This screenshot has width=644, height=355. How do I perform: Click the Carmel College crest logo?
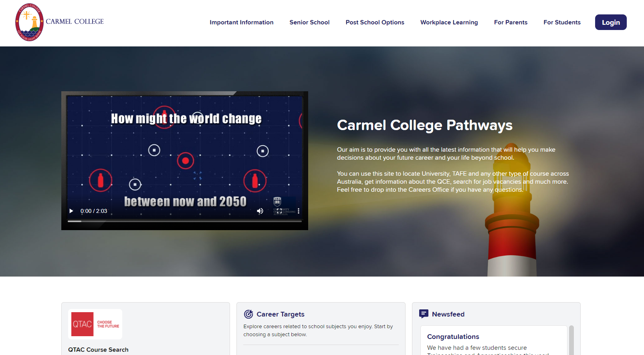(29, 22)
